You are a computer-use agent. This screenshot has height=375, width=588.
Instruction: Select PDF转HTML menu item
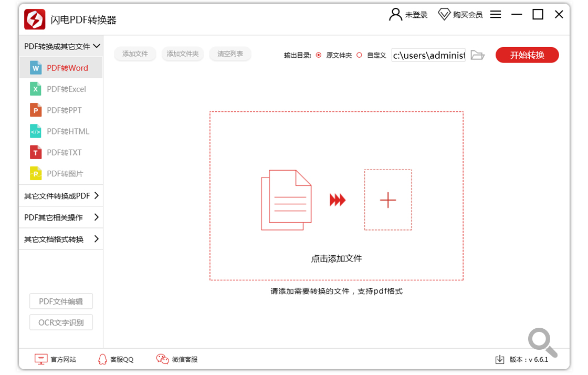pos(61,131)
